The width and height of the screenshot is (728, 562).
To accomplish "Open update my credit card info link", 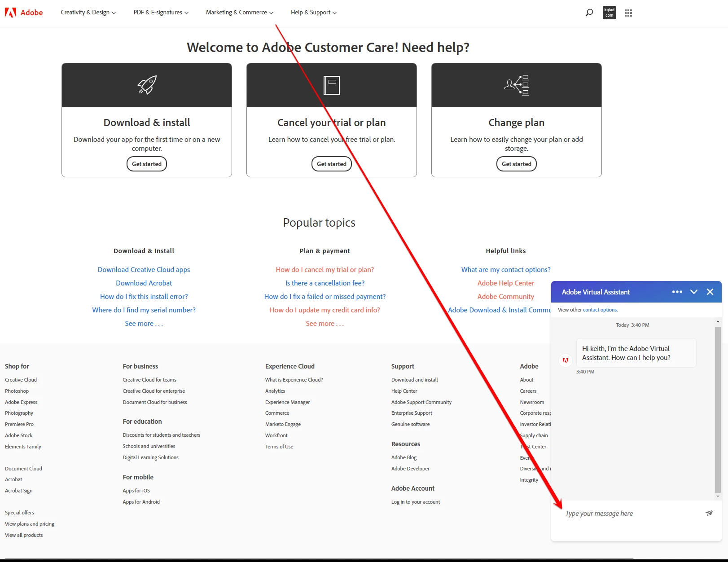I will (325, 310).
